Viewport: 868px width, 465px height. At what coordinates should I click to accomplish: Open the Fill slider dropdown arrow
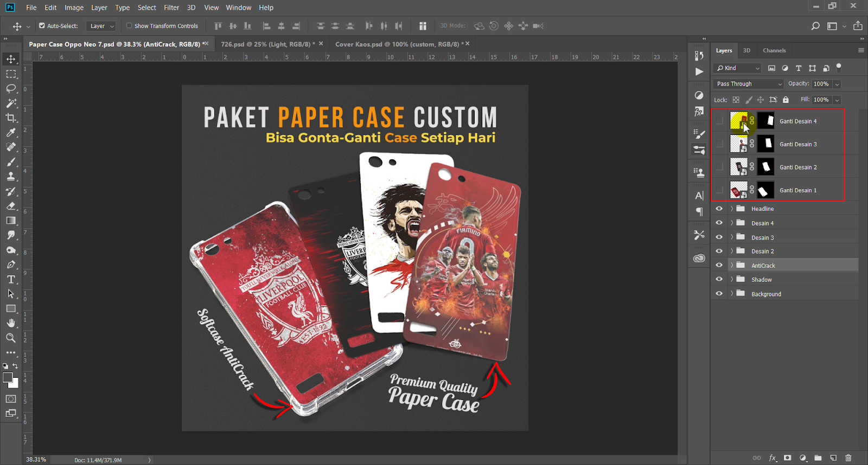pos(837,100)
